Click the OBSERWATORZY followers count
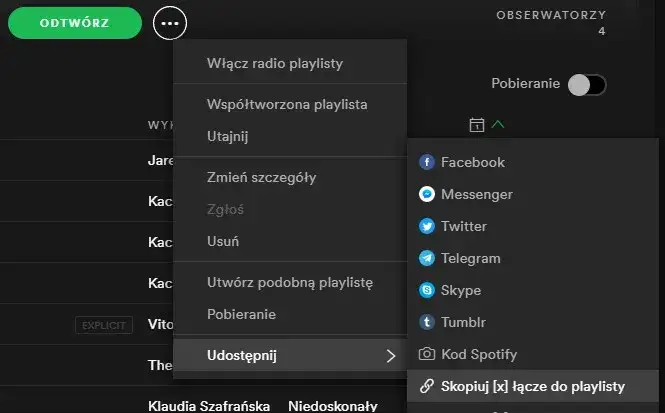 coord(551,23)
